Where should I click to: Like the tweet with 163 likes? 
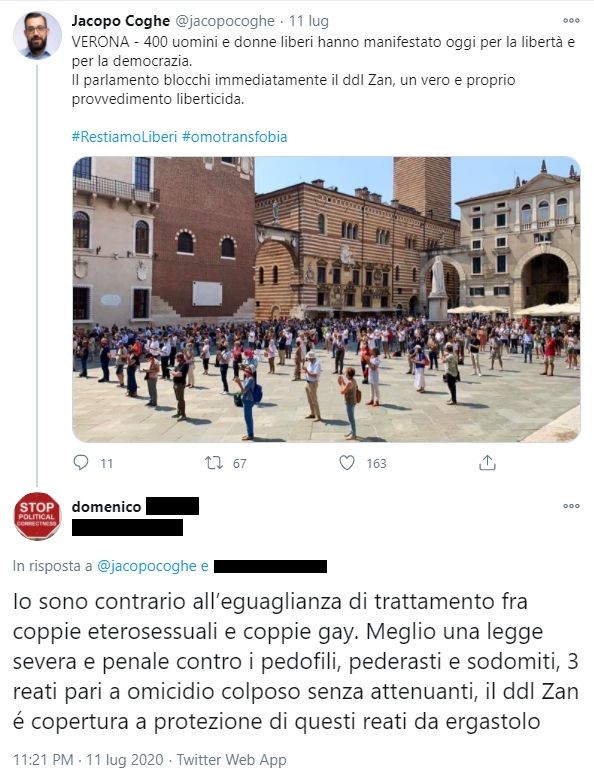347,462
